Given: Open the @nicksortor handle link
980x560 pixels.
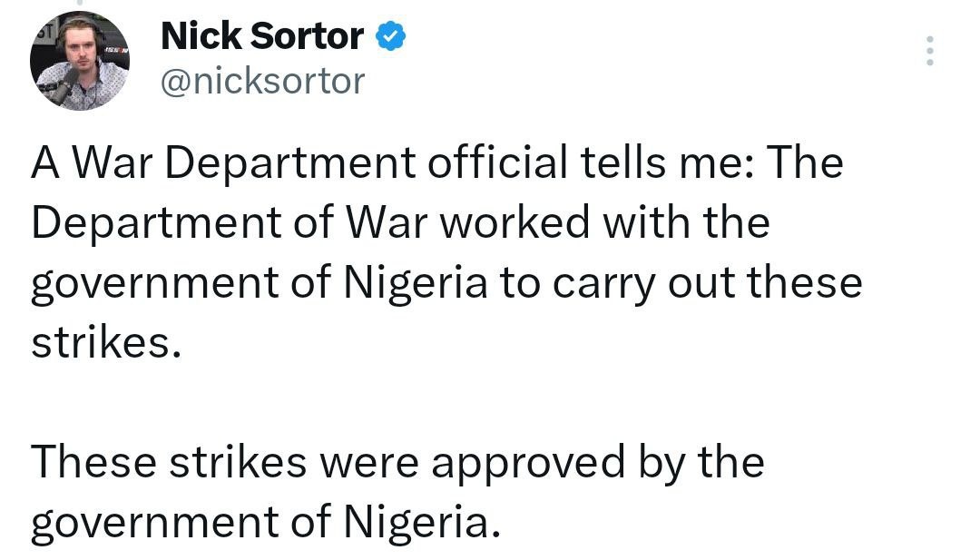Looking at the screenshot, I should 262,82.
